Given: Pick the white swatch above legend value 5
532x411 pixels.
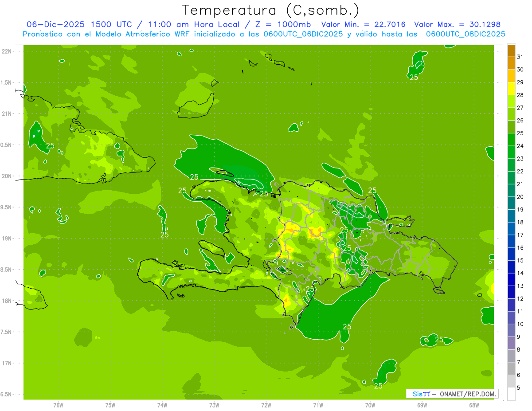Looking at the screenshot, I should [x=511, y=394].
